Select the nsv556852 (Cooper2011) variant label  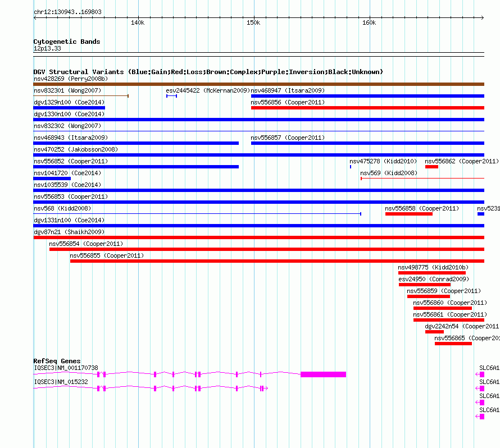pyautogui.click(x=71, y=161)
